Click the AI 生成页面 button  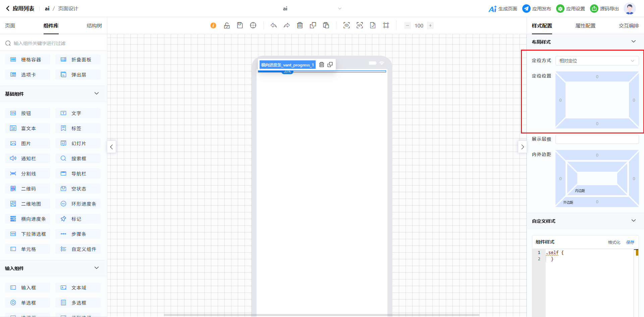point(503,9)
